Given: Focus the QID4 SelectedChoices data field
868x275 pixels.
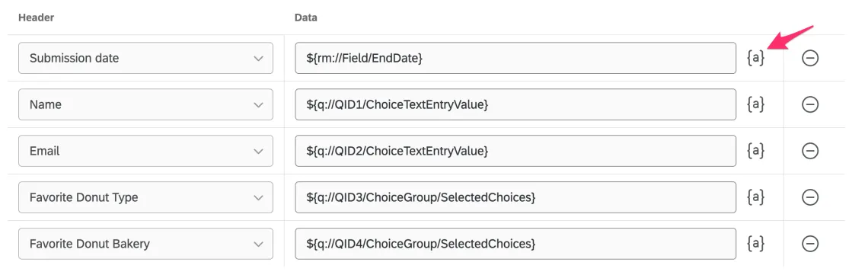Looking at the screenshot, I should [515, 244].
